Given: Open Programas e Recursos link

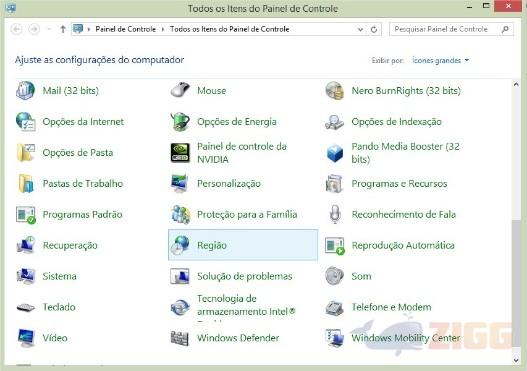Looking at the screenshot, I should click(x=399, y=183).
